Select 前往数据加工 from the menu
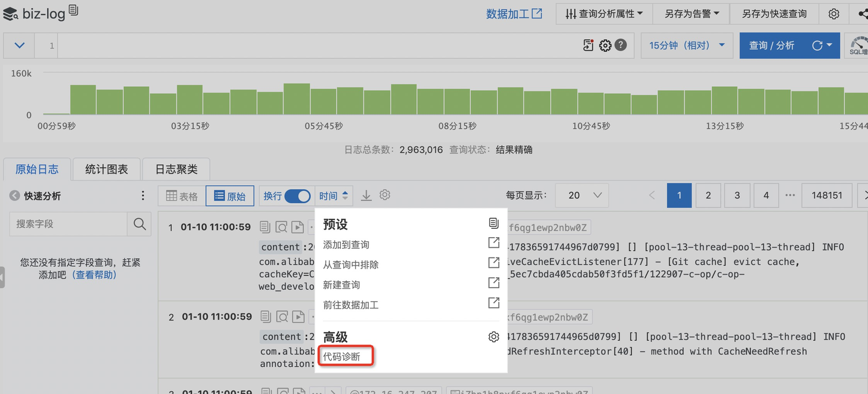 pyautogui.click(x=351, y=305)
